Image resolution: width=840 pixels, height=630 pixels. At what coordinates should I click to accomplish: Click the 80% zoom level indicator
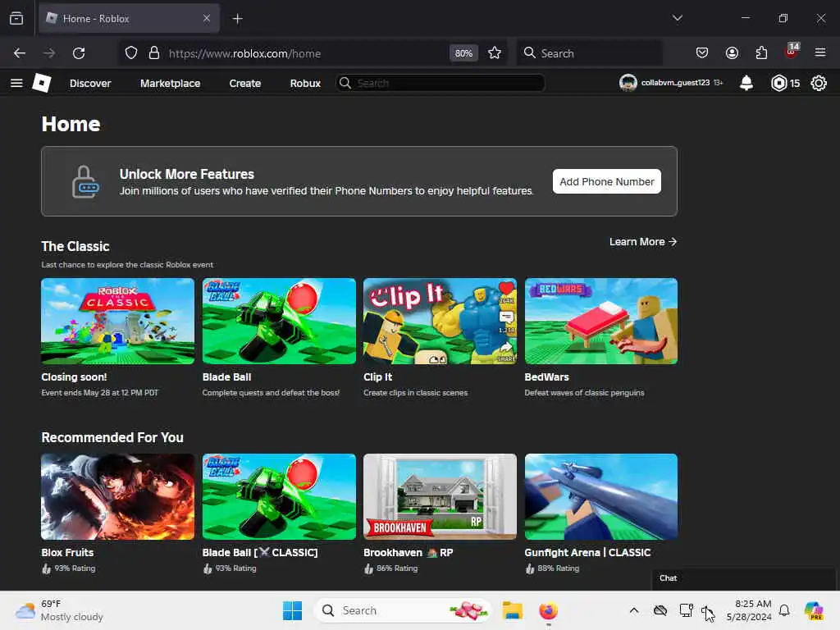(463, 53)
